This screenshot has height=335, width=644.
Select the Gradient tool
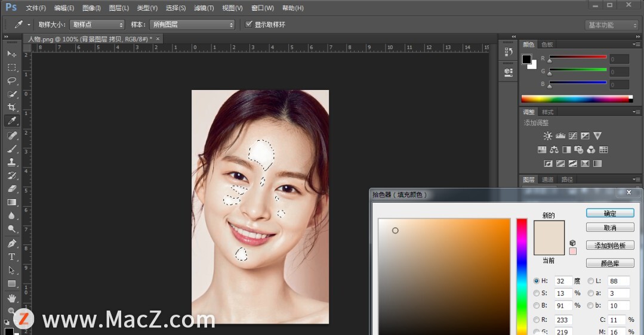[x=12, y=202]
